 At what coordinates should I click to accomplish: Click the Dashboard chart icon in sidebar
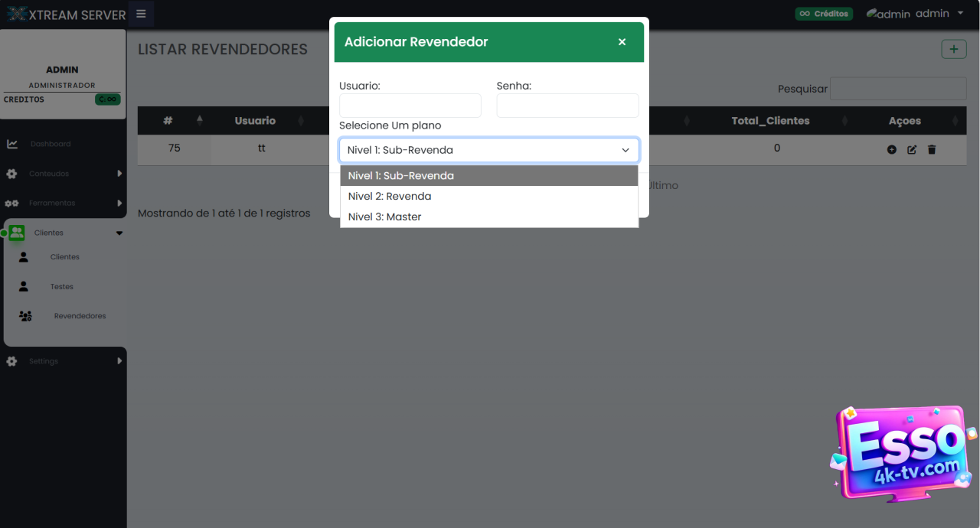coord(12,144)
